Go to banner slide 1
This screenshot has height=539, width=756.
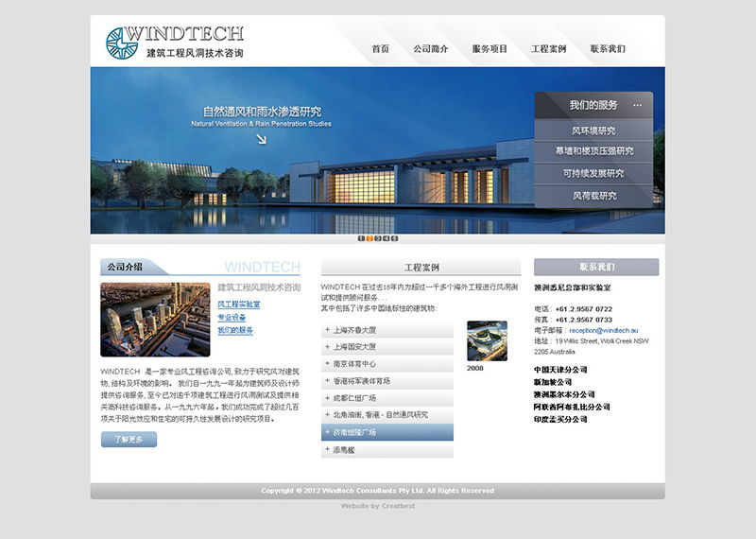361,238
